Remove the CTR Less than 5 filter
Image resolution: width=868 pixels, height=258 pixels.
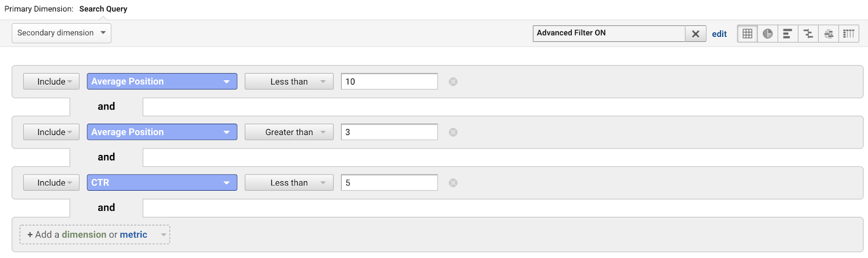[453, 183]
